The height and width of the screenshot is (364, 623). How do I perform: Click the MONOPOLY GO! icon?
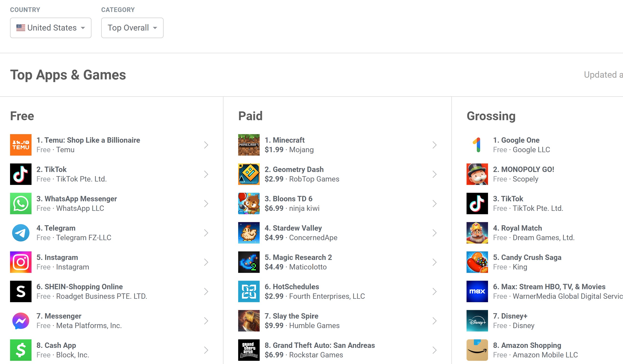477,174
